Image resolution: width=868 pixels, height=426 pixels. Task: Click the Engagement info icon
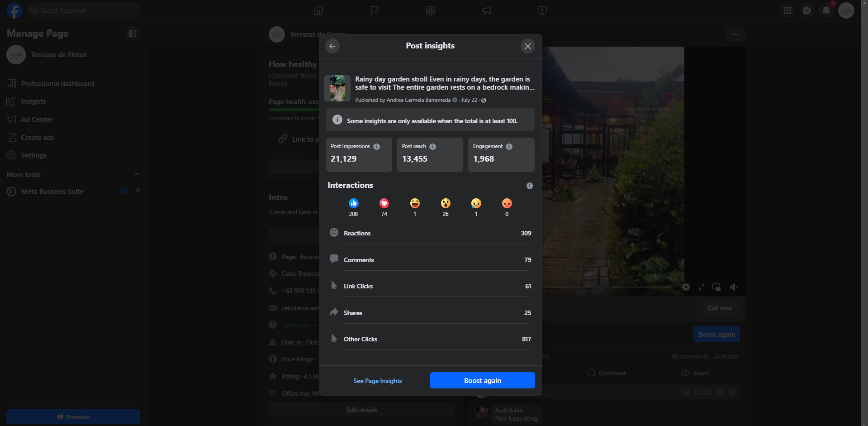pos(509,147)
